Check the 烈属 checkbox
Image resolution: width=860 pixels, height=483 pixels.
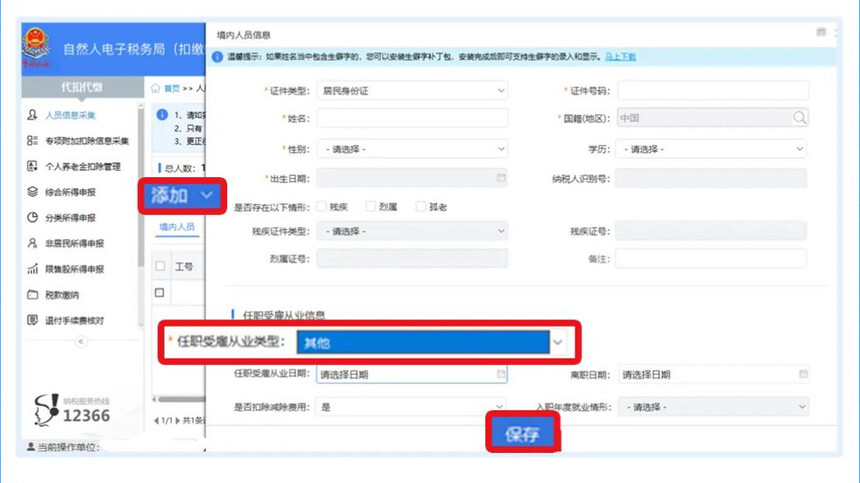[x=371, y=206]
